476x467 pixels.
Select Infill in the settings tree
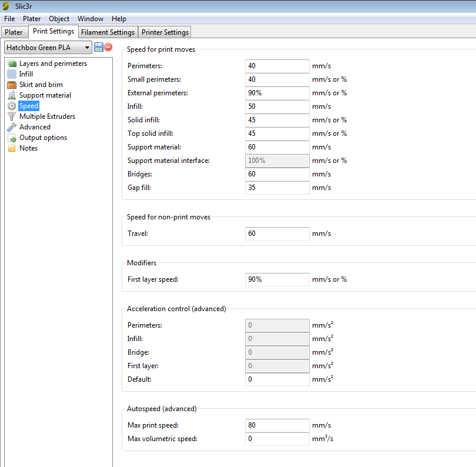click(26, 74)
